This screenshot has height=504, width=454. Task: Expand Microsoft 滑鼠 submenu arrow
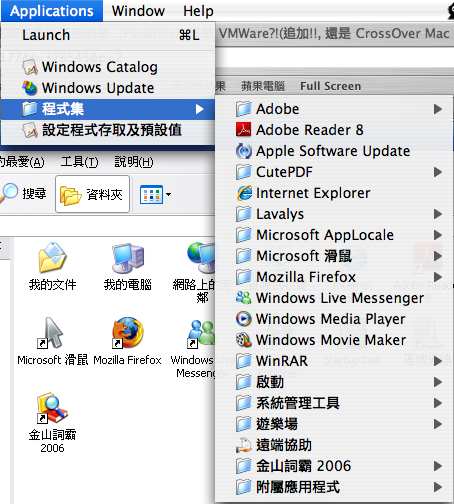coord(438,256)
